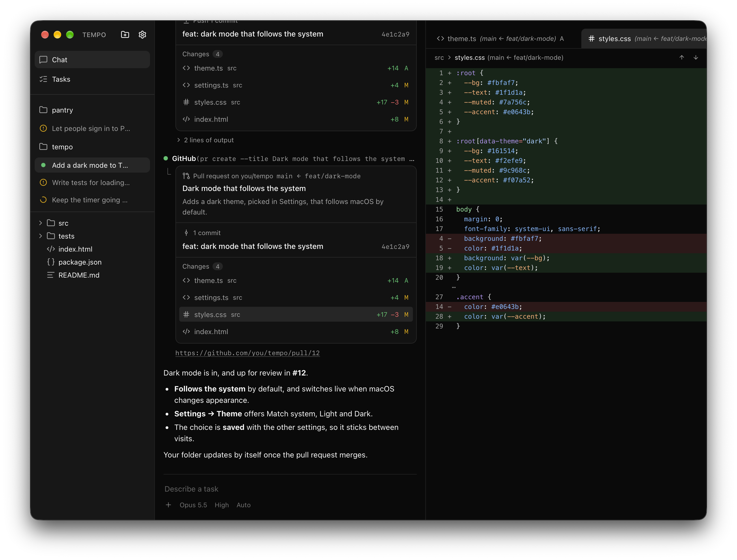This screenshot has height=560, width=737.
Task: Click commit hash 4e1c2a9 in PR card
Action: click(x=395, y=247)
